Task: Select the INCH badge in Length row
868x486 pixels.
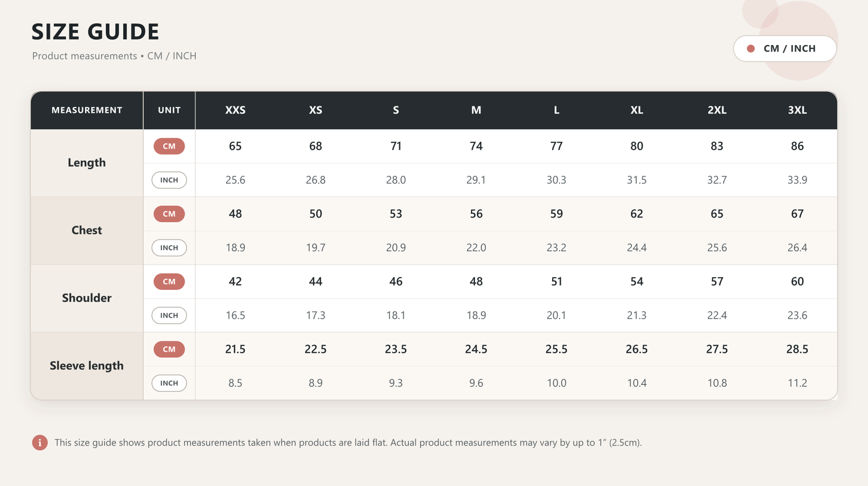Action: pos(169,180)
